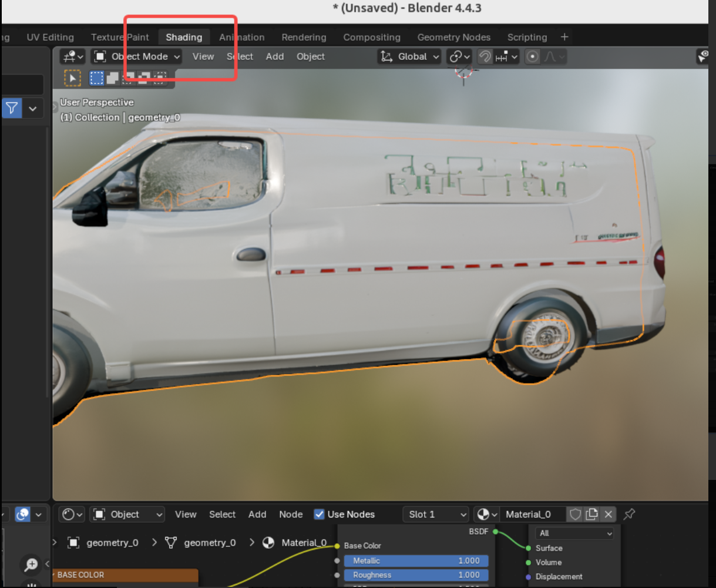Open the Global orientation dropdown

point(409,56)
